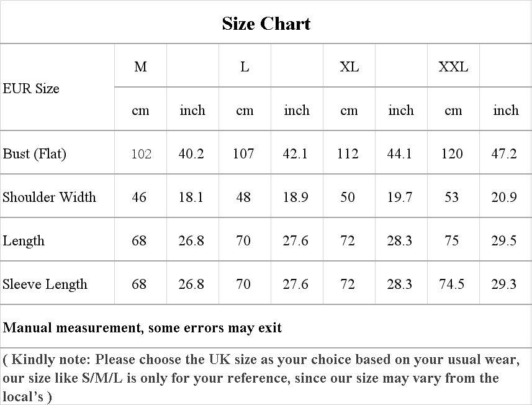This screenshot has width=532, height=405.
Task: Select the 53 cm shoulder width value
Action: [452, 197]
